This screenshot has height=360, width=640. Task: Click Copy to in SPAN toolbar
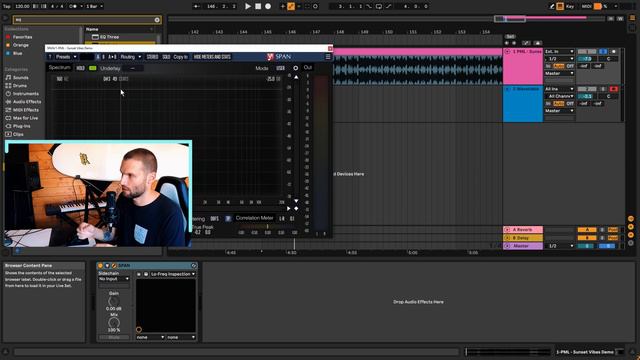[180, 57]
